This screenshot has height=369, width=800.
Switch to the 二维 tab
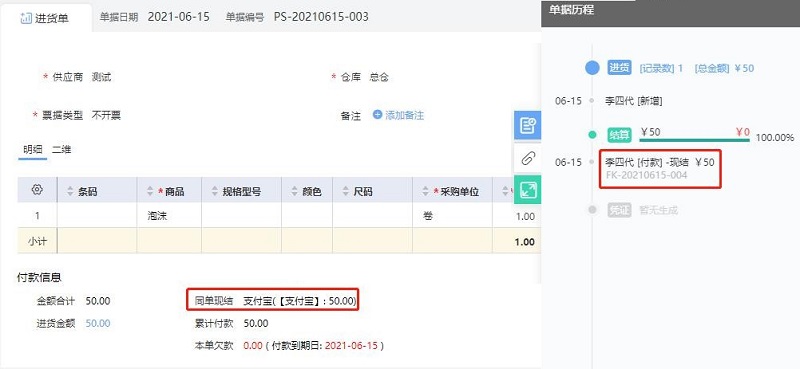[x=61, y=150]
